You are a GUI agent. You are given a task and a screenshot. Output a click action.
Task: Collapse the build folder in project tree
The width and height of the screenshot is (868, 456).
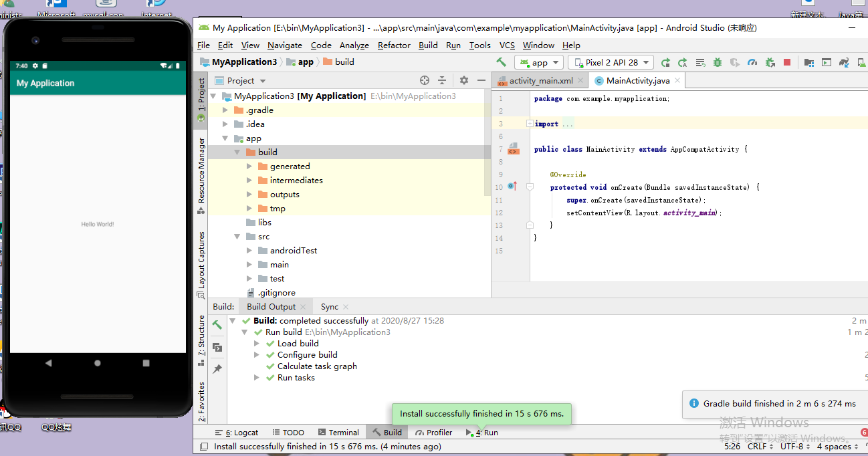pos(237,152)
